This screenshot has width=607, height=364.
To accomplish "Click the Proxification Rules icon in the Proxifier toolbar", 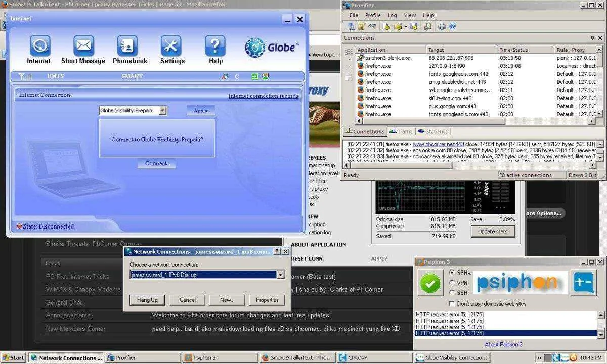I will click(x=362, y=26).
